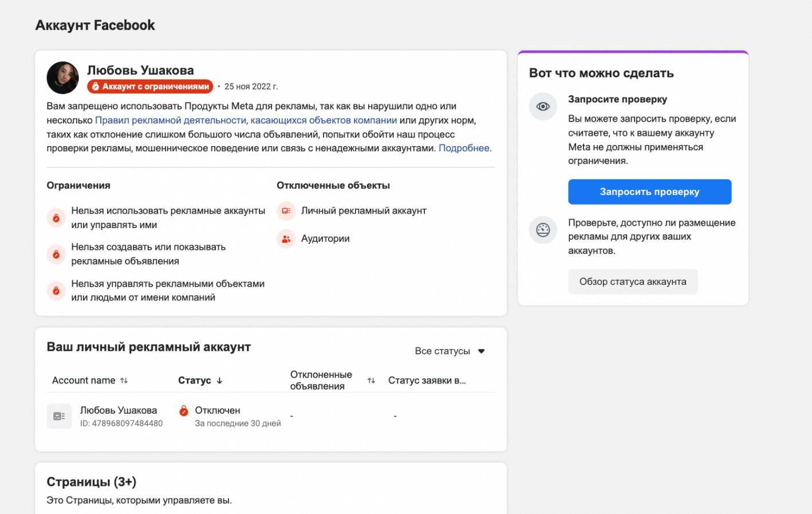The height and width of the screenshot is (514, 812).
Task: Open the Все статусы filter dropdown
Action: pyautogui.click(x=450, y=351)
